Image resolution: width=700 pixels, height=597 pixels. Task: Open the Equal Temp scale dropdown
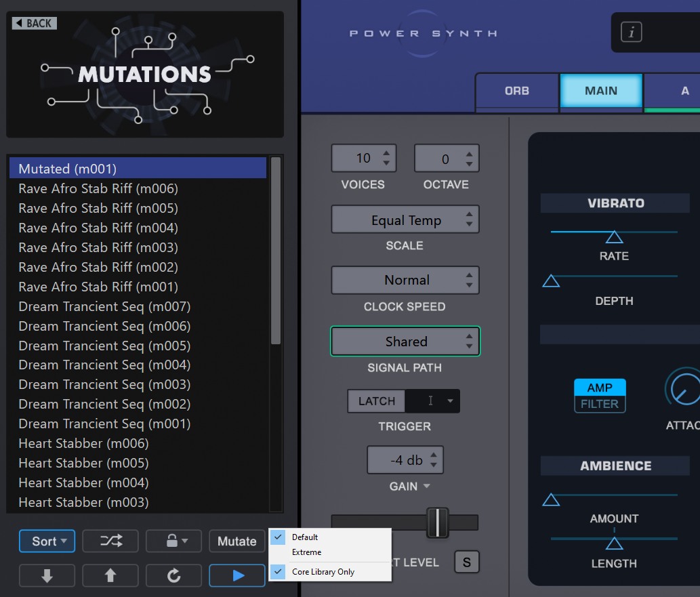[x=405, y=220]
